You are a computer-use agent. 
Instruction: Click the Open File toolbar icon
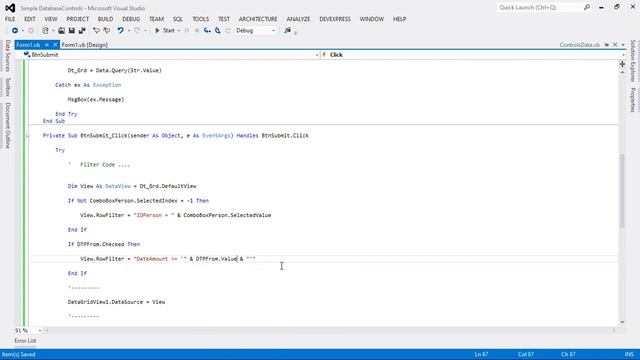click(x=61, y=31)
